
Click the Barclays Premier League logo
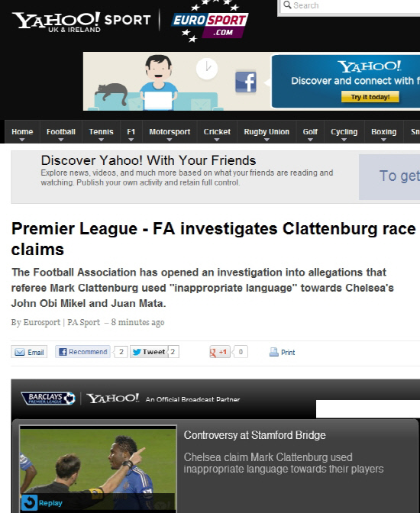(x=48, y=398)
